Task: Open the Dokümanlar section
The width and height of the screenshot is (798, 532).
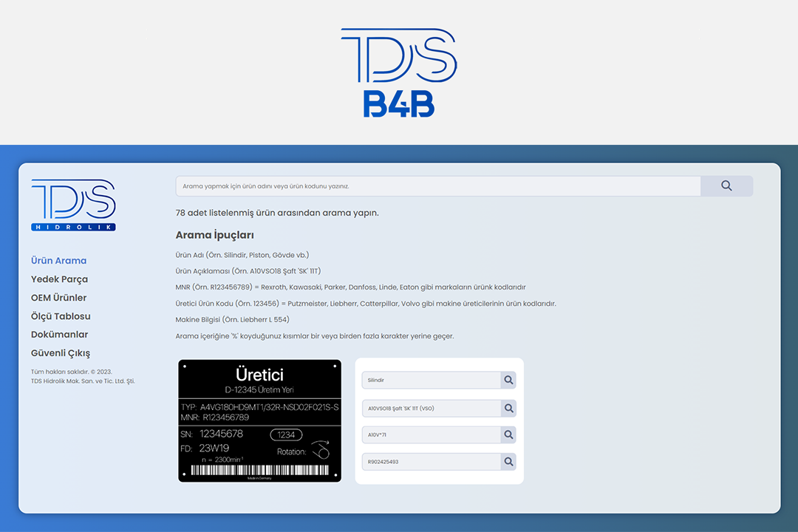Action: click(59, 335)
